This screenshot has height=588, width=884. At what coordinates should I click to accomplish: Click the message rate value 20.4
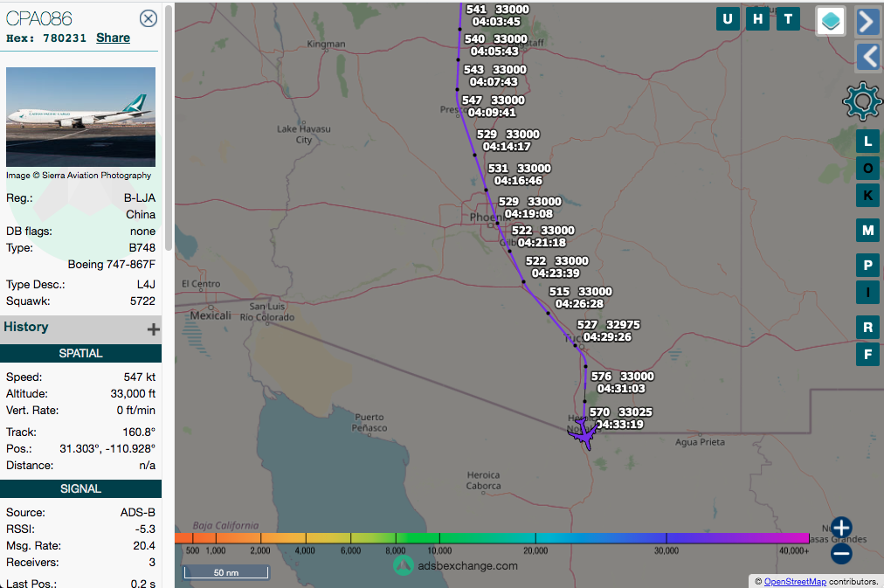(x=144, y=546)
